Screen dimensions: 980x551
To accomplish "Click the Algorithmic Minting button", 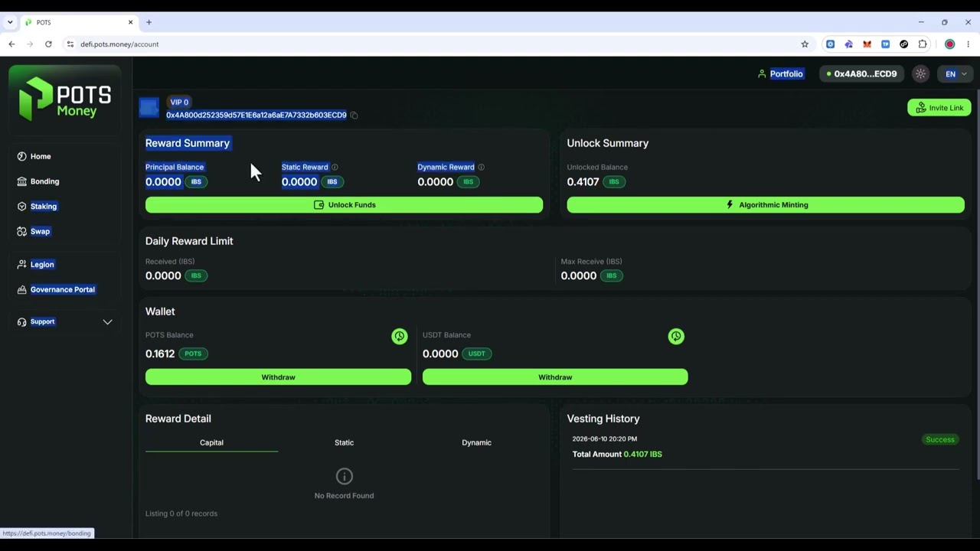I will 766,205.
